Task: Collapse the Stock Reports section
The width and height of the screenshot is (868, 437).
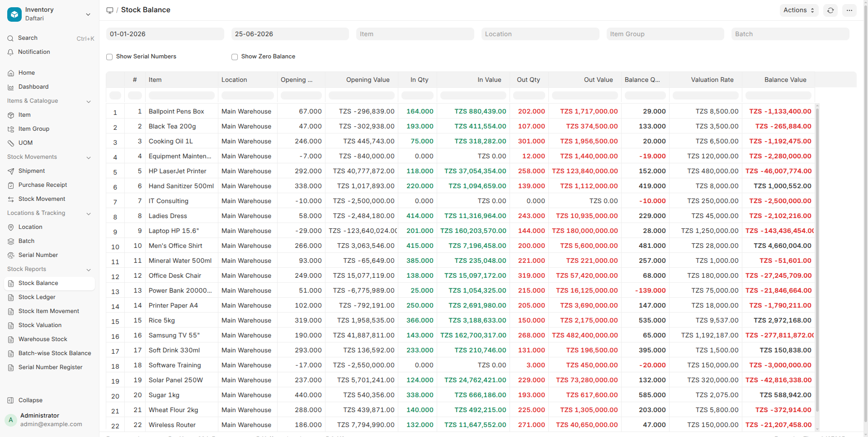Action: point(89,270)
